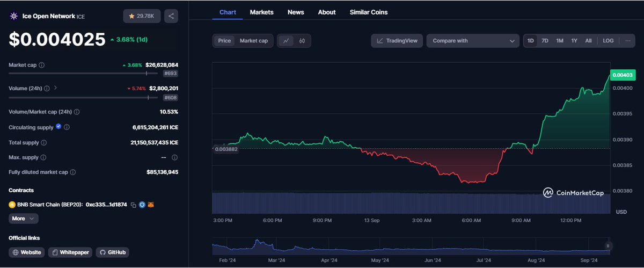Click verified badge beside Circulating supply
This screenshot has height=268, width=644.
click(58, 127)
